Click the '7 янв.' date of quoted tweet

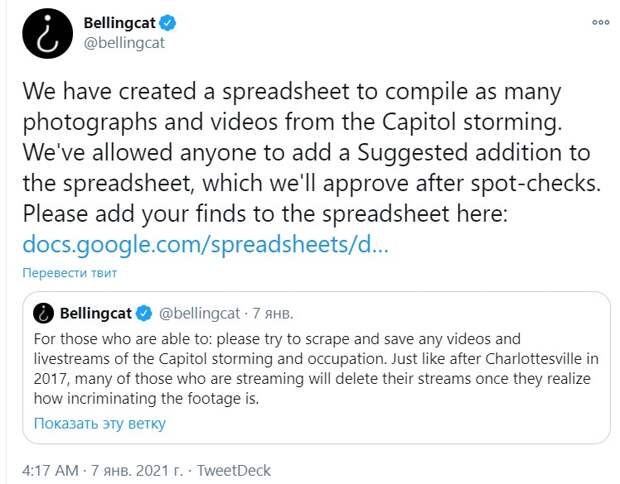coord(273,314)
